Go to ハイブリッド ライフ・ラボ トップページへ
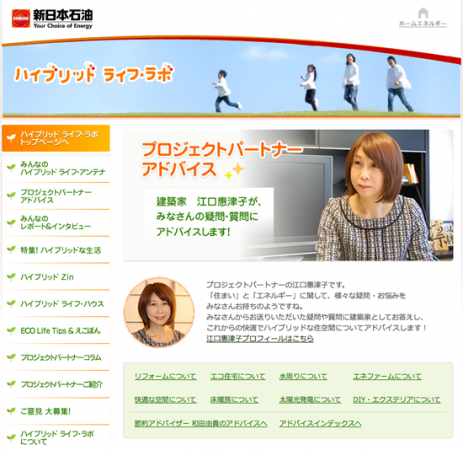Viewport: 463px width, 450px height. pos(56,138)
